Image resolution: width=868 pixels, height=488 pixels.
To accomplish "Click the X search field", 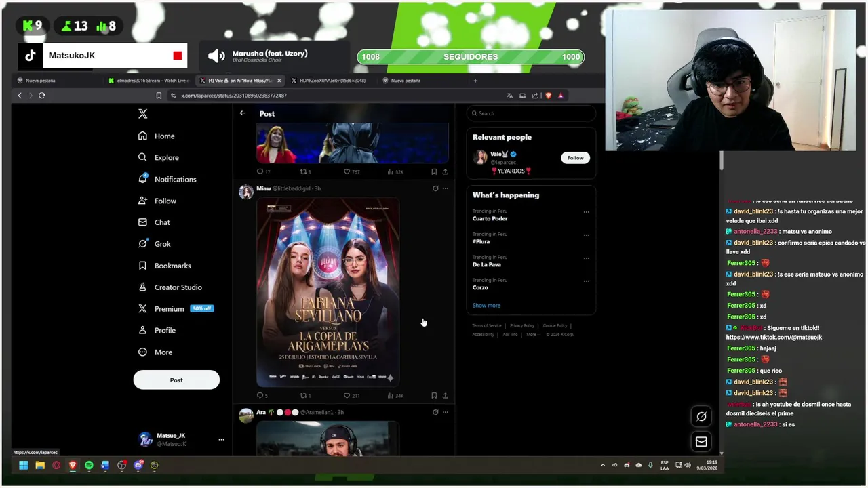I will coord(532,113).
